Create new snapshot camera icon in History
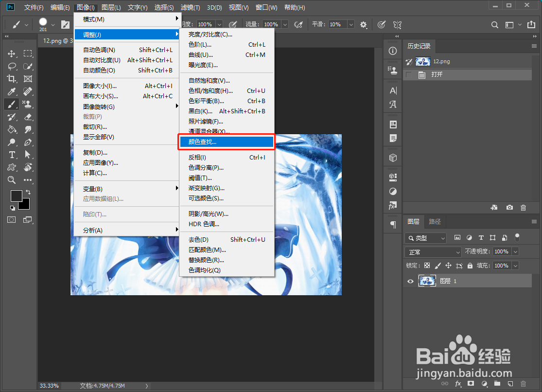 (509, 207)
